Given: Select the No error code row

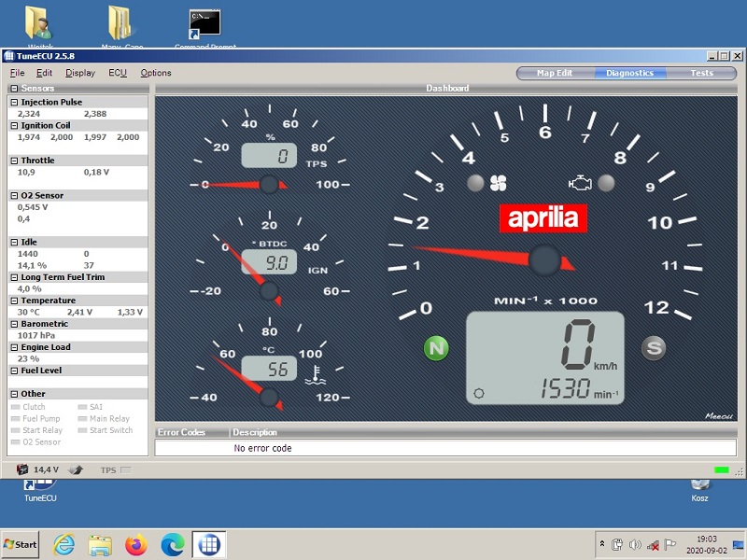Looking at the screenshot, I should click(446, 448).
